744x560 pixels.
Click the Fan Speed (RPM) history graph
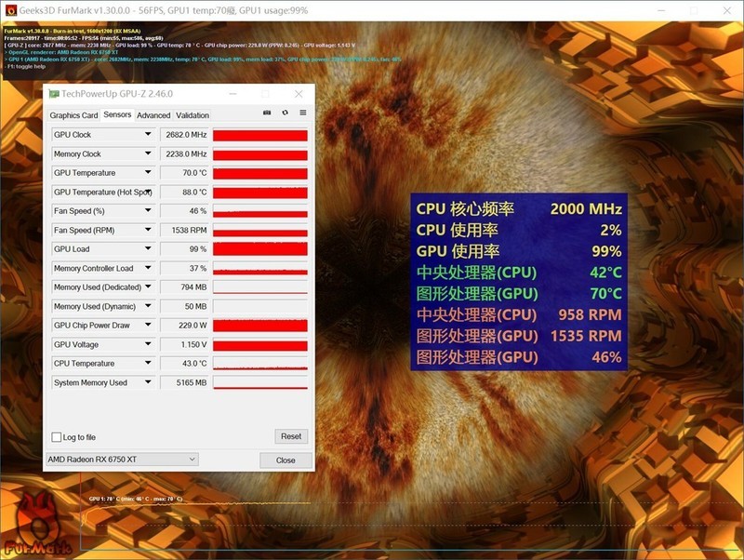pyautogui.click(x=260, y=230)
